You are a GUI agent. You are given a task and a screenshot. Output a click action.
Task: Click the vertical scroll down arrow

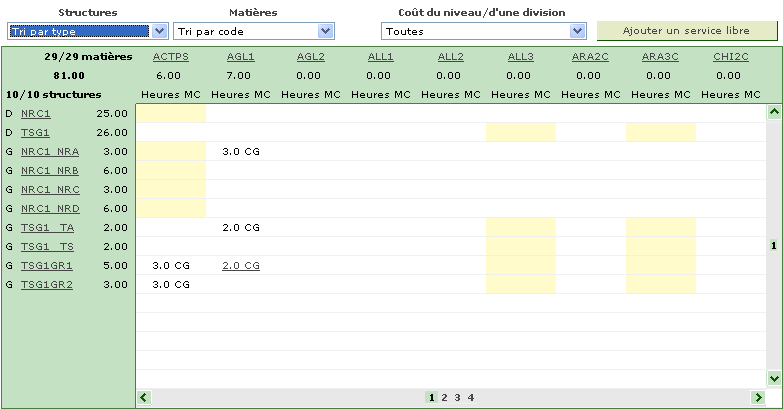click(774, 379)
